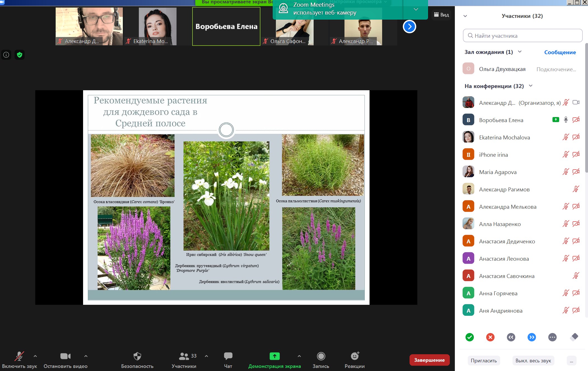Select Александр Д video thumbnail
This screenshot has height=371, width=588.
[89, 27]
